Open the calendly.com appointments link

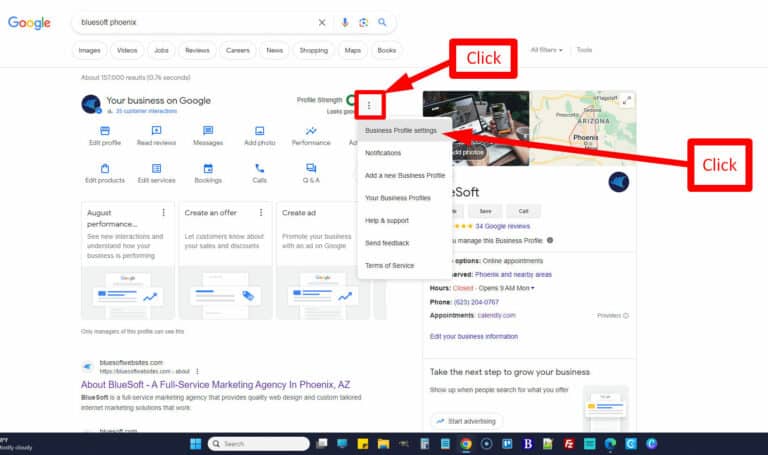(496, 315)
